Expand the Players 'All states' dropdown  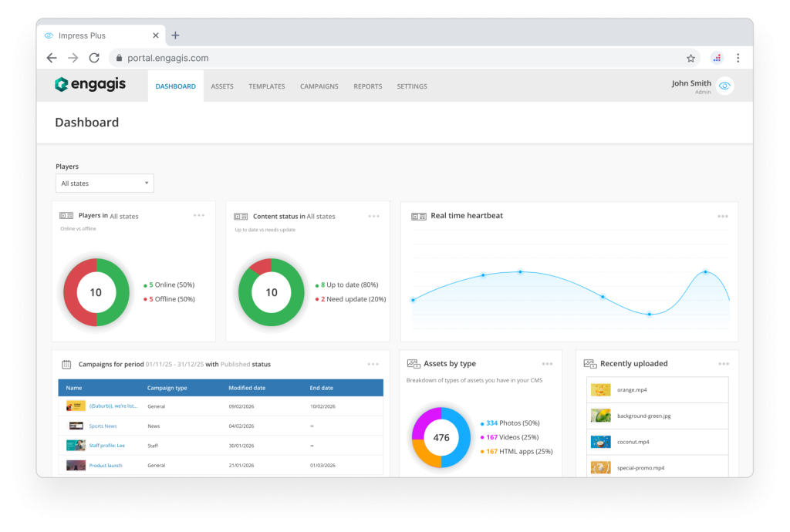[x=104, y=184]
